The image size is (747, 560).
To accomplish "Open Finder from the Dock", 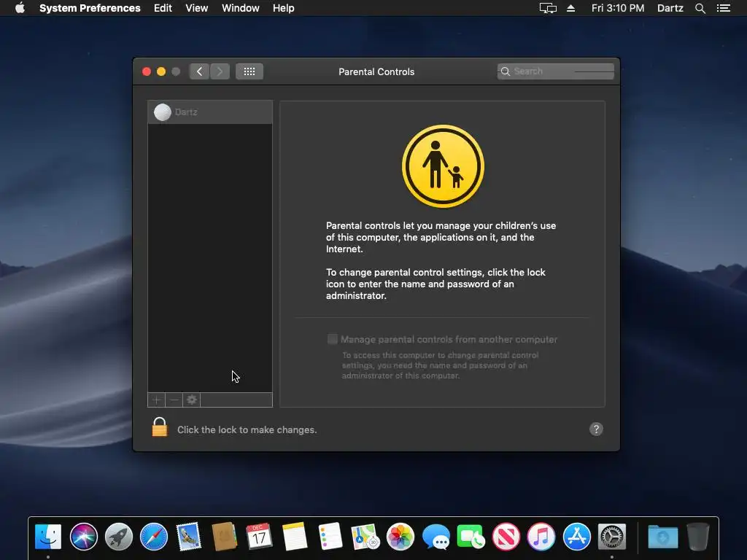I will tap(48, 537).
